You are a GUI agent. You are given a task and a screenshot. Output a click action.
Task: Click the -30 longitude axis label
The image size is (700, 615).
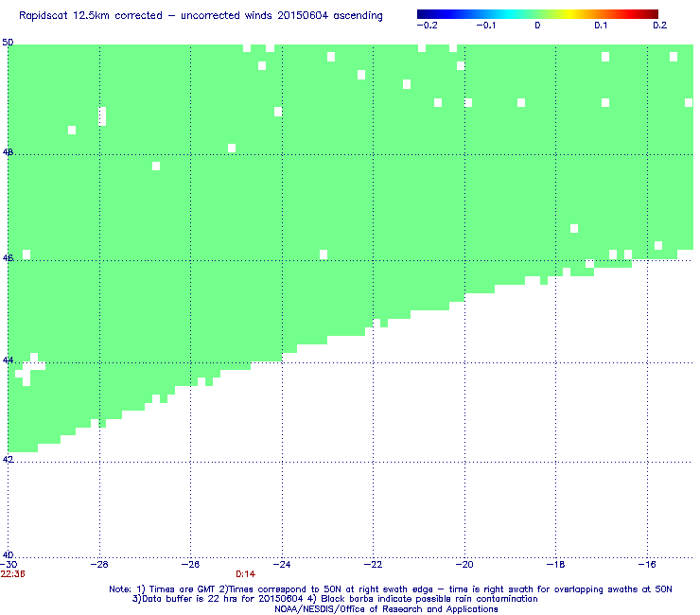[x=9, y=565]
